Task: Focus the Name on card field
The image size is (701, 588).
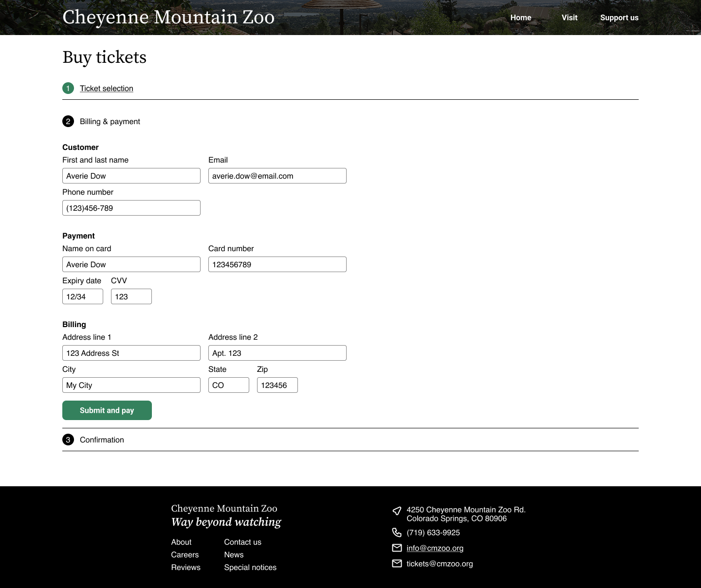Action: (131, 264)
